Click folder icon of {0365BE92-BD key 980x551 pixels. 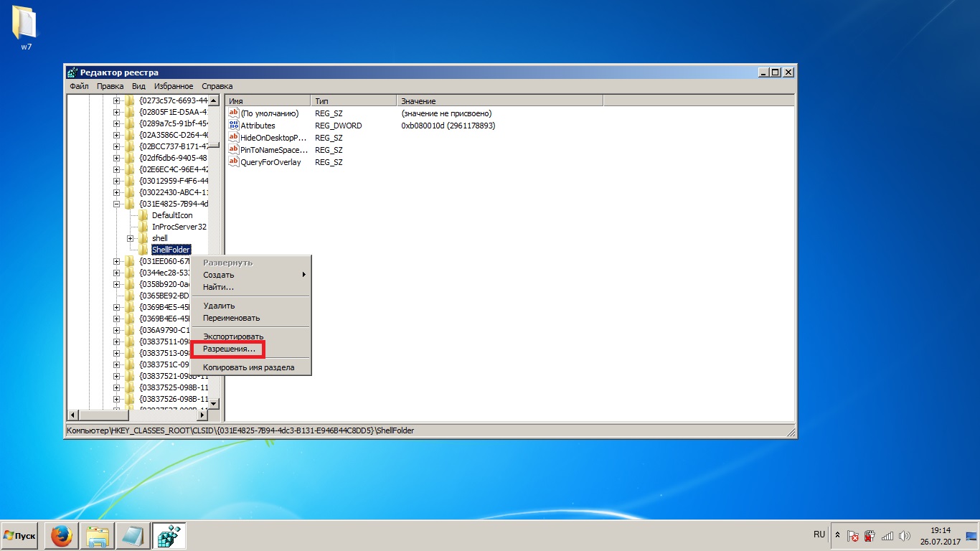(x=129, y=296)
